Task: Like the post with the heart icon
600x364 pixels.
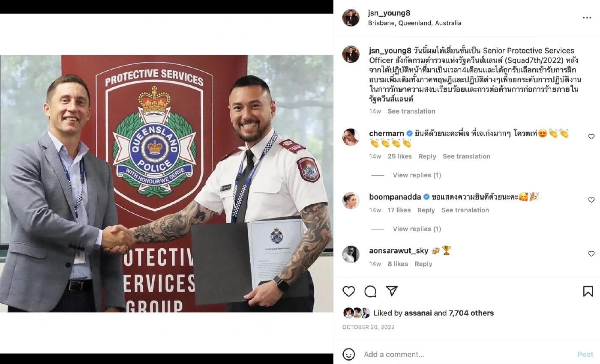Action: 349,292
